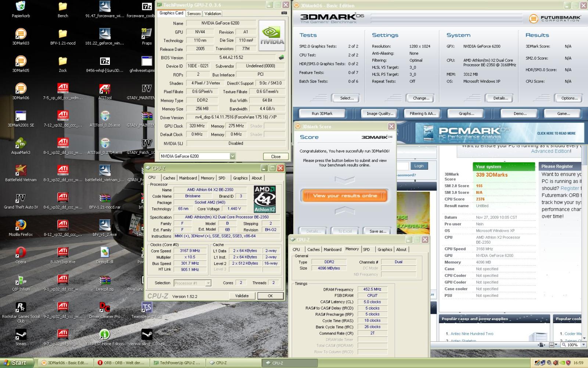Click the PCMark05 read more banner
Image resolution: width=588 pixels, height=368 pixels.
pyautogui.click(x=499, y=133)
